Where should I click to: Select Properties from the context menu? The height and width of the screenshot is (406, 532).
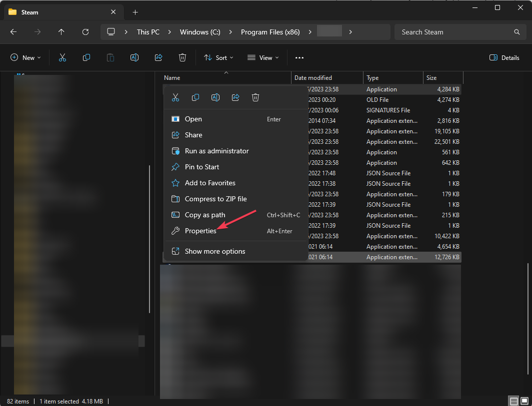(x=200, y=231)
